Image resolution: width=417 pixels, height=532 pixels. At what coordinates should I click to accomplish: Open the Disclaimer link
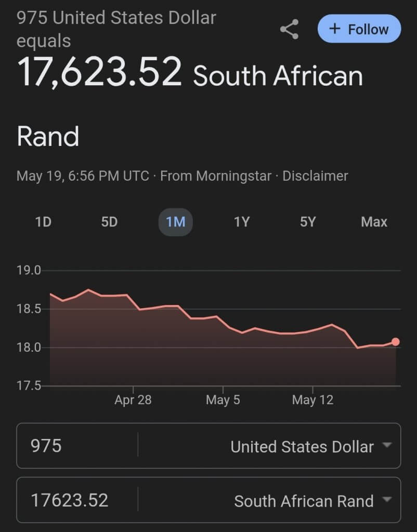pos(315,176)
